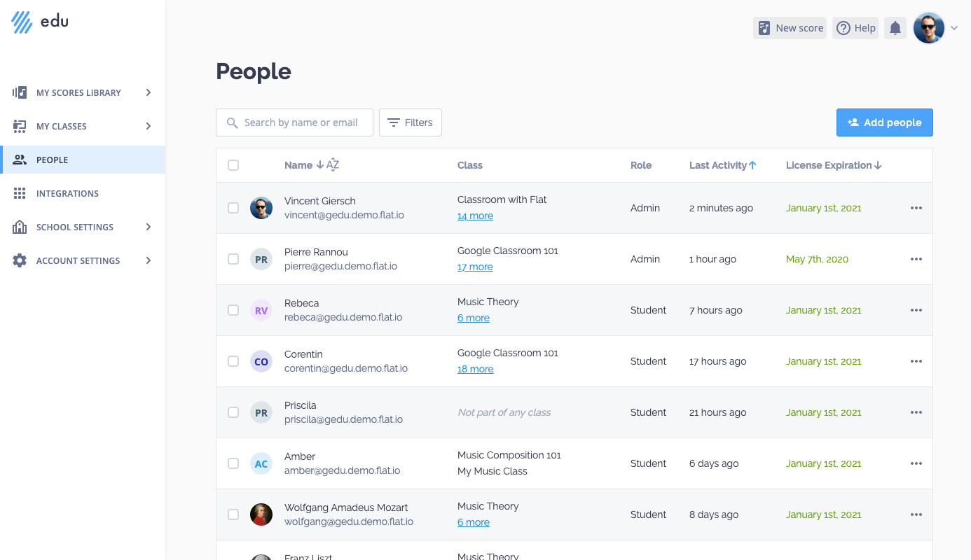Show 17 more classes for Pierre
Viewport: 971px width, 560px height.
[475, 267]
